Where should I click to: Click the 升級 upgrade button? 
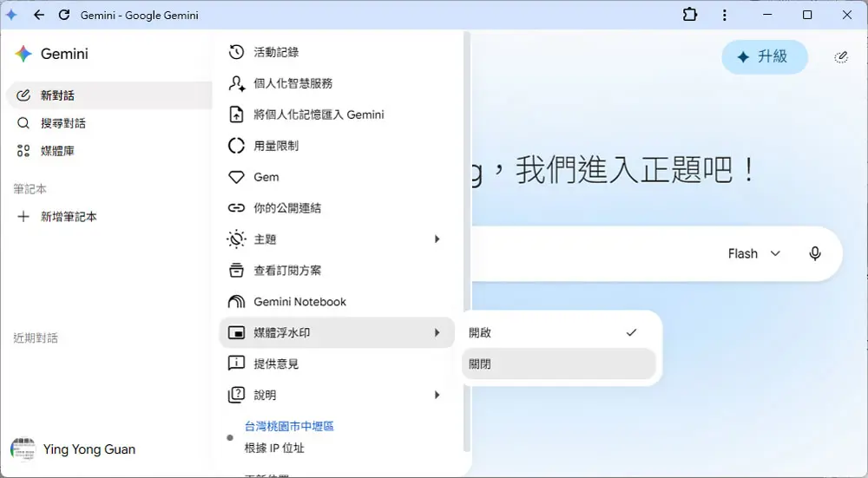[x=765, y=56]
